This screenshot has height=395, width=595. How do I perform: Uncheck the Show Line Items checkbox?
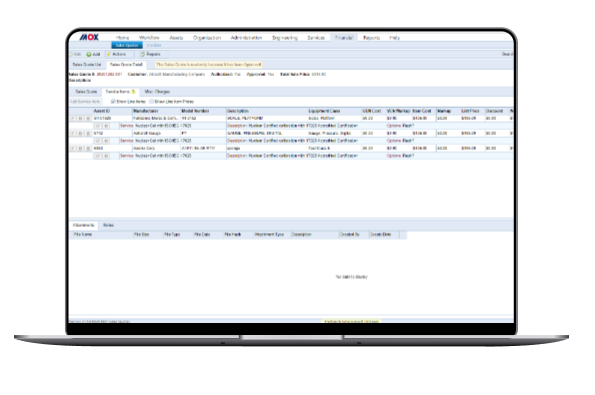113,101
